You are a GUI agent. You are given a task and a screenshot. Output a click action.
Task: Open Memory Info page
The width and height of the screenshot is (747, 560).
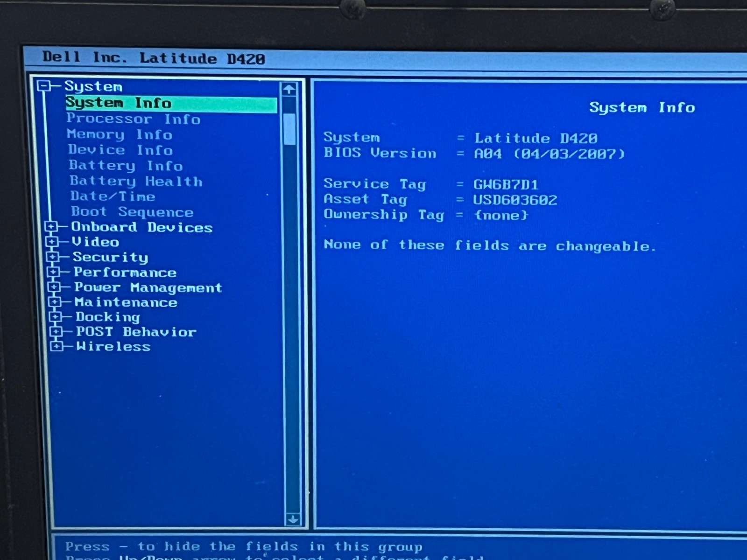click(120, 134)
